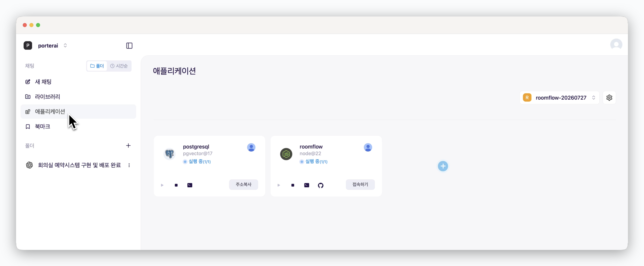This screenshot has height=266, width=644.
Task: Open the GitHub link on roomflow card
Action: point(321,185)
